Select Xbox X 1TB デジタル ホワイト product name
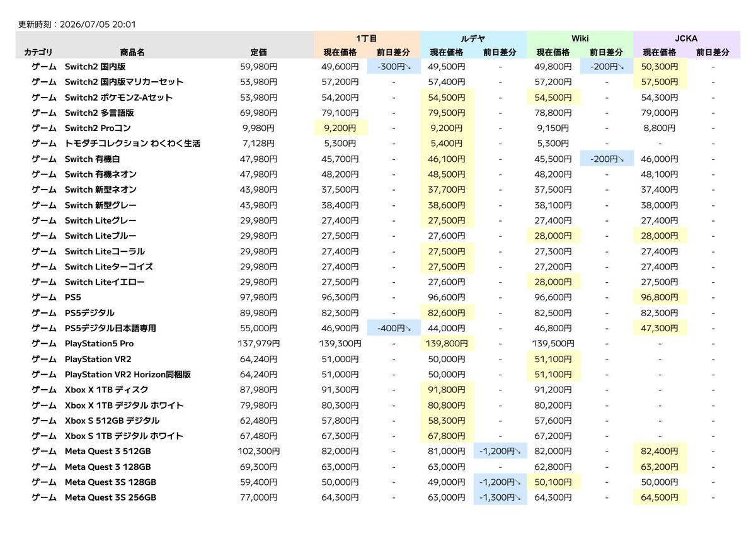The image size is (756, 534). point(124,406)
